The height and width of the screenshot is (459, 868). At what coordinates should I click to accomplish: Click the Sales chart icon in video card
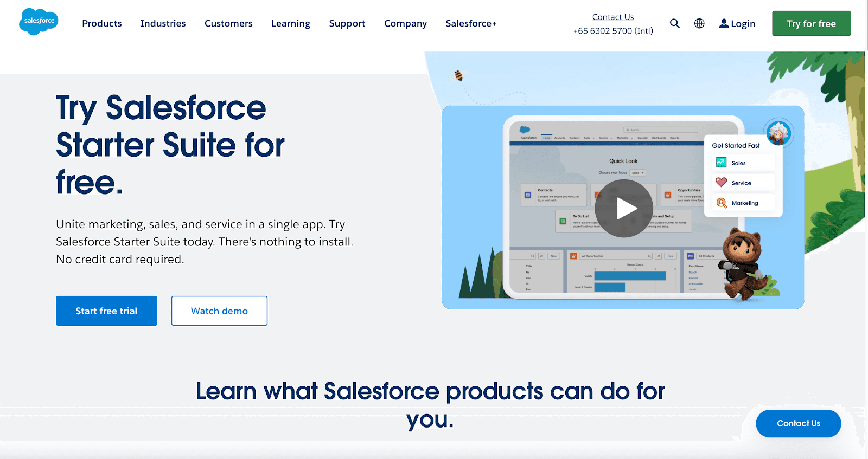tap(721, 163)
